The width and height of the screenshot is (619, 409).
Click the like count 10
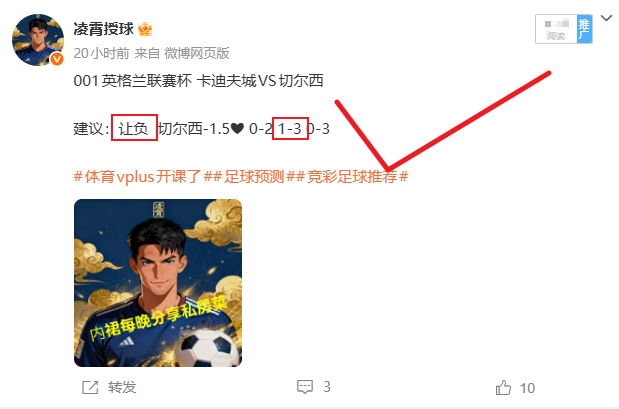[527, 388]
